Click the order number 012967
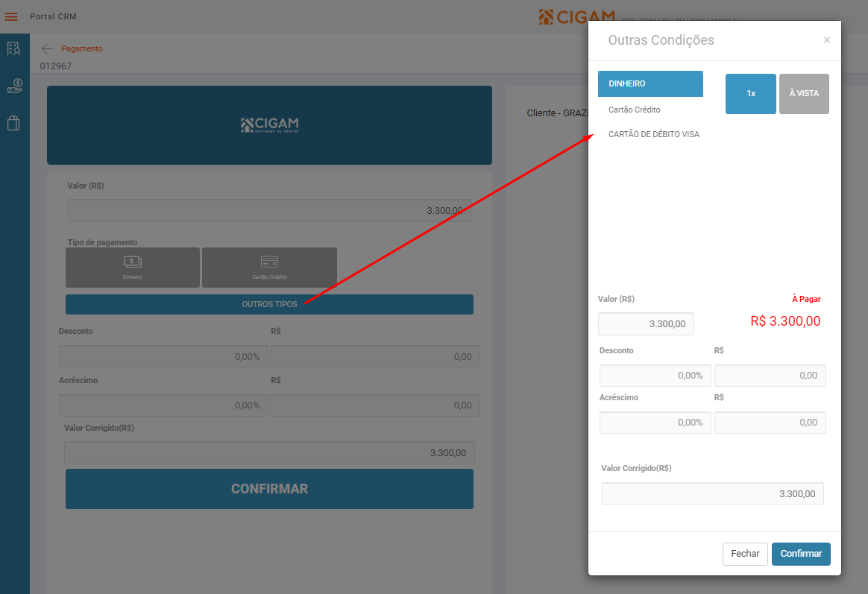The height and width of the screenshot is (594, 868). [x=56, y=66]
